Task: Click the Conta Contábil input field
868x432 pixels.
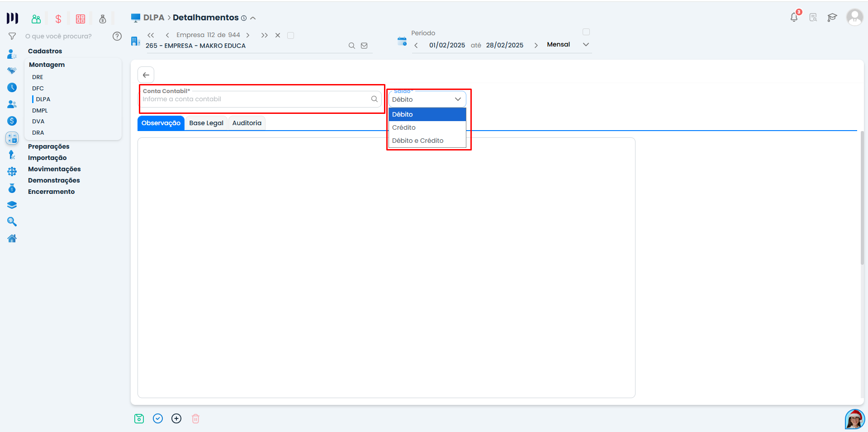Action: 256,99
